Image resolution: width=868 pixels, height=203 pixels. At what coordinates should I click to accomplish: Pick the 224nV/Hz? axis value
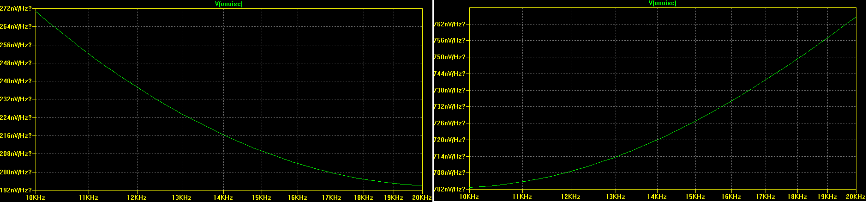click(x=16, y=117)
